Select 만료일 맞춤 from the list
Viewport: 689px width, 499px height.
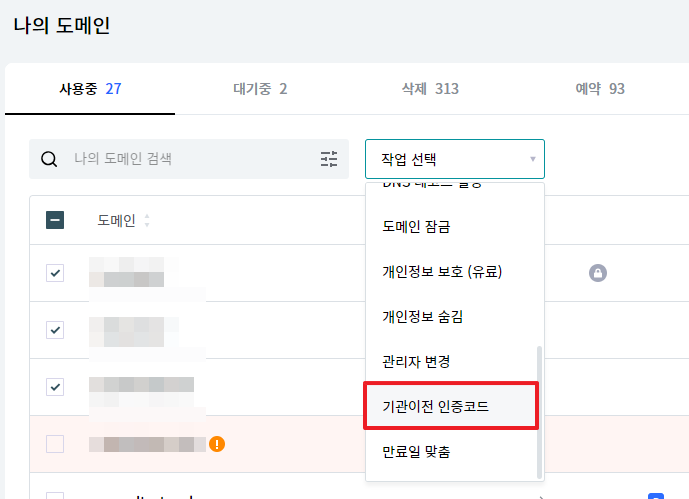451,452
